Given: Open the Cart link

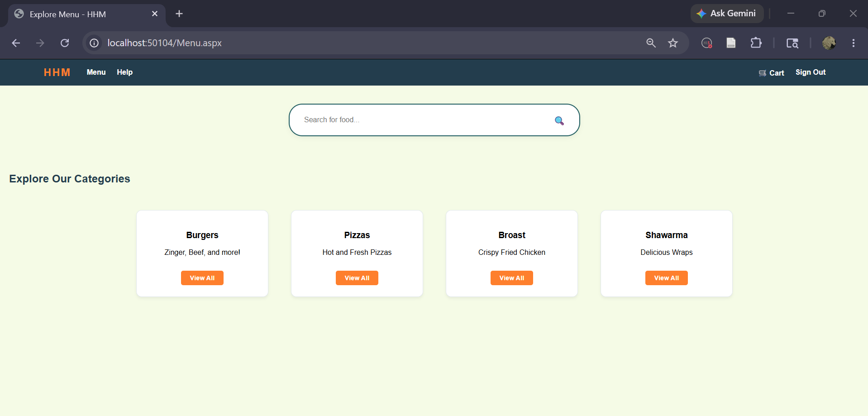Looking at the screenshot, I should tap(772, 73).
